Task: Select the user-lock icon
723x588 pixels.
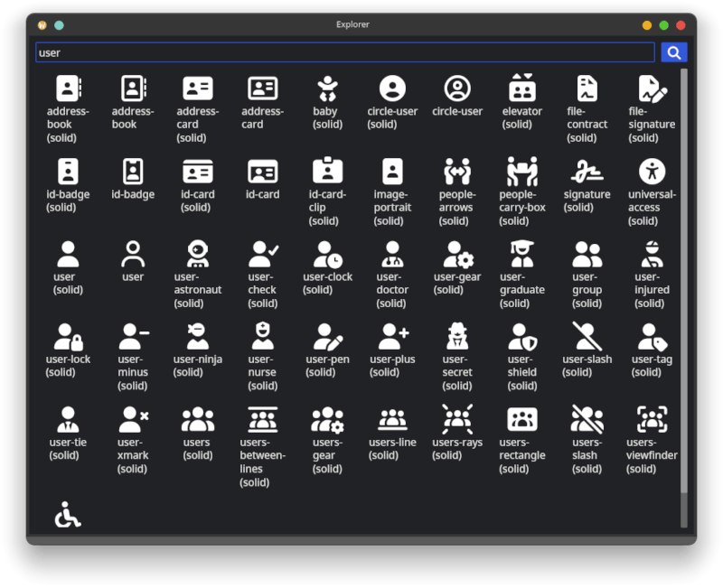Action: [68, 337]
